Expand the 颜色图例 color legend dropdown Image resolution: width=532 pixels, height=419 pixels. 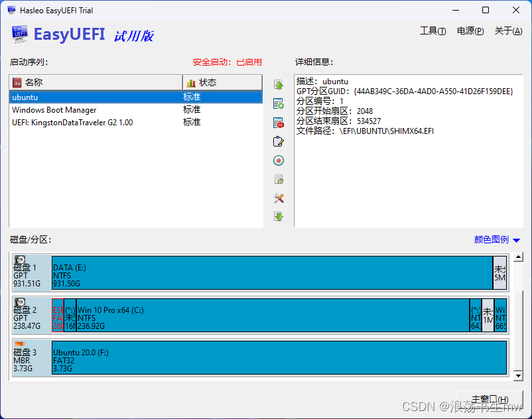click(x=497, y=240)
